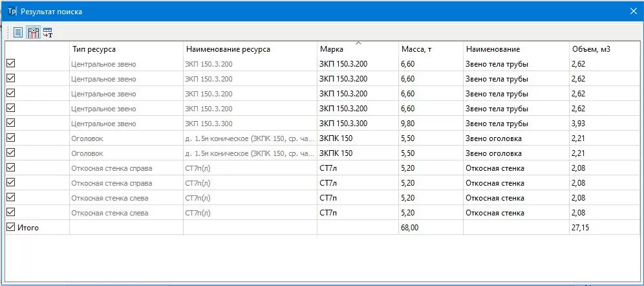
Task: Uncheck the last Откосная стенка слева checkbox
Action: (11, 212)
